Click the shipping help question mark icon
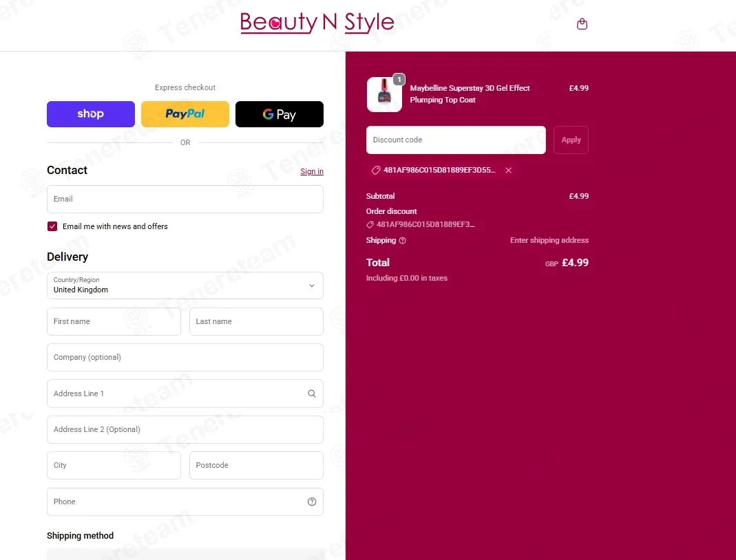Image resolution: width=736 pixels, height=560 pixels. click(402, 241)
